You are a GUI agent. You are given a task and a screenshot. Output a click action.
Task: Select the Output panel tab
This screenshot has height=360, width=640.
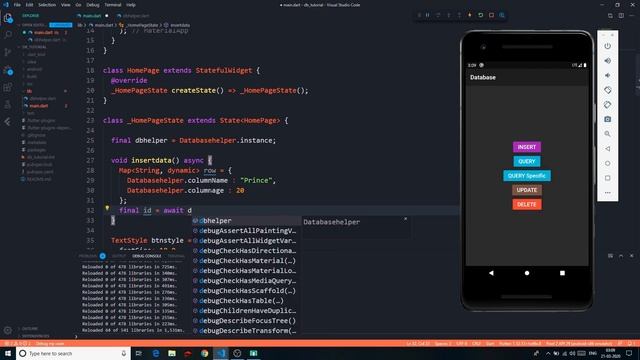(x=119, y=256)
